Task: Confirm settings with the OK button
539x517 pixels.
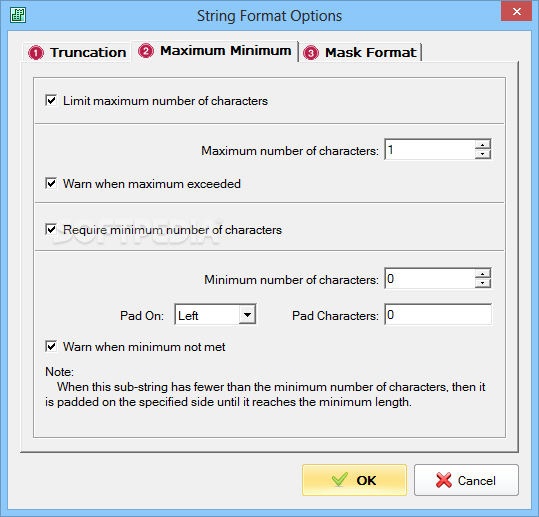Action: 354,480
